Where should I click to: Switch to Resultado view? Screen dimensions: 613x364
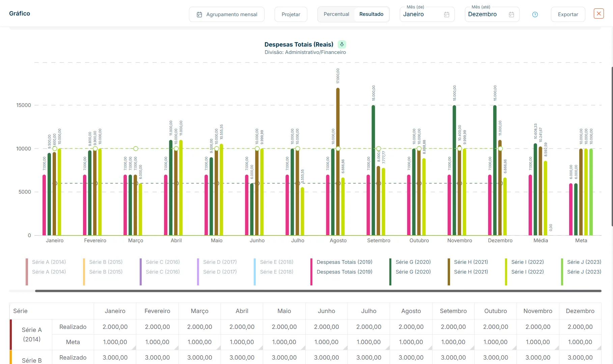[371, 14]
